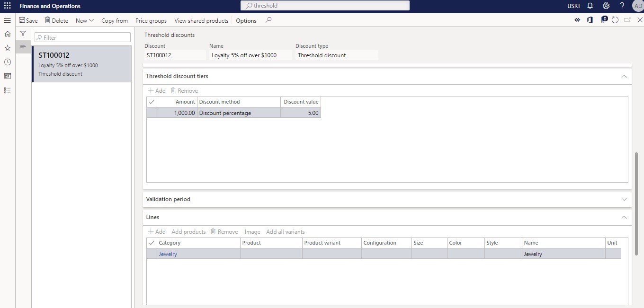The height and width of the screenshot is (308, 644).
Task: Open the New dropdown menu
Action: [85, 20]
